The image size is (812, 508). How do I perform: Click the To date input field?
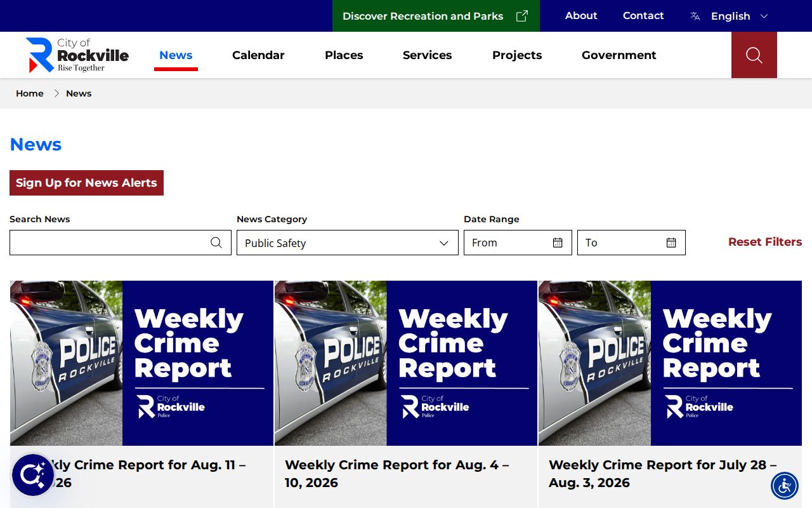pyautogui.click(x=631, y=243)
